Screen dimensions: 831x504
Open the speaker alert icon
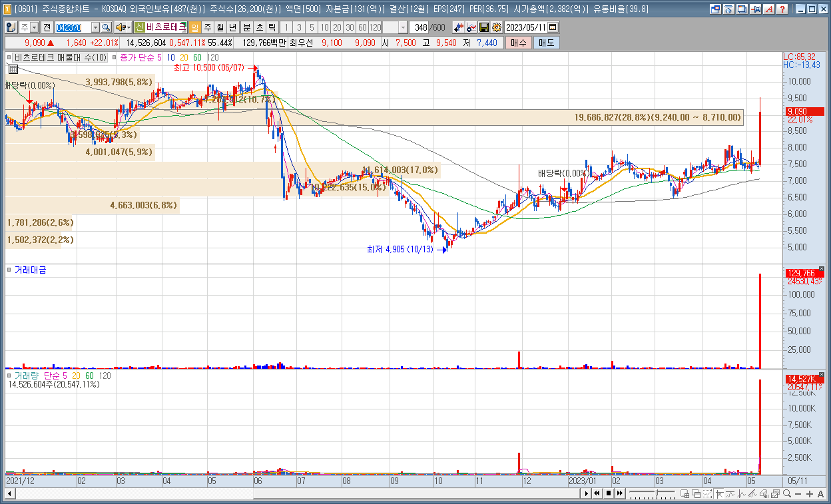point(120,27)
